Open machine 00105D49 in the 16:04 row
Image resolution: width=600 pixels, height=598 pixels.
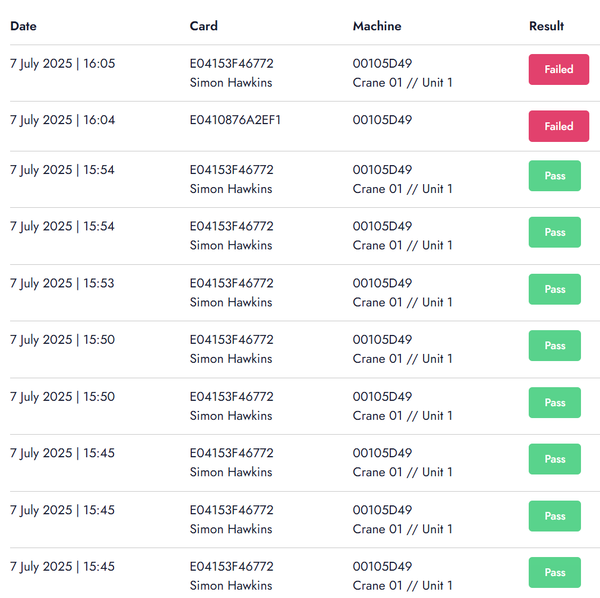[382, 120]
